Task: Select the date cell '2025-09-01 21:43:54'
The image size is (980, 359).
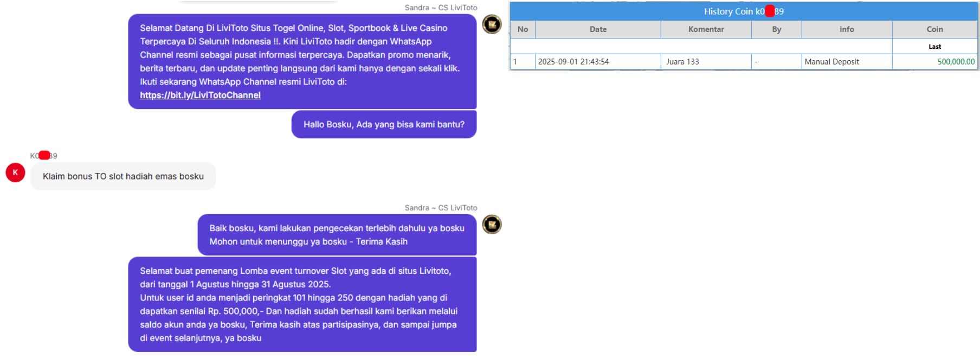Action: pos(598,62)
